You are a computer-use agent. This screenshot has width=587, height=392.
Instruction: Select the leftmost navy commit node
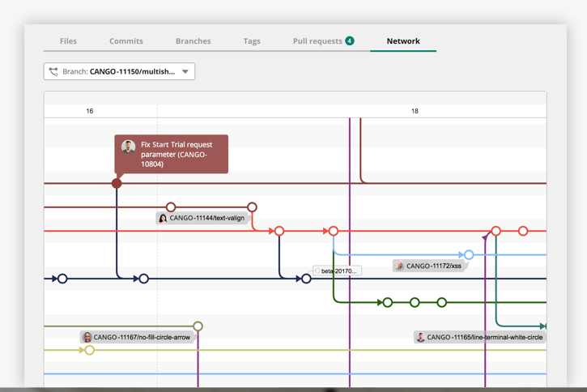[x=62, y=279]
